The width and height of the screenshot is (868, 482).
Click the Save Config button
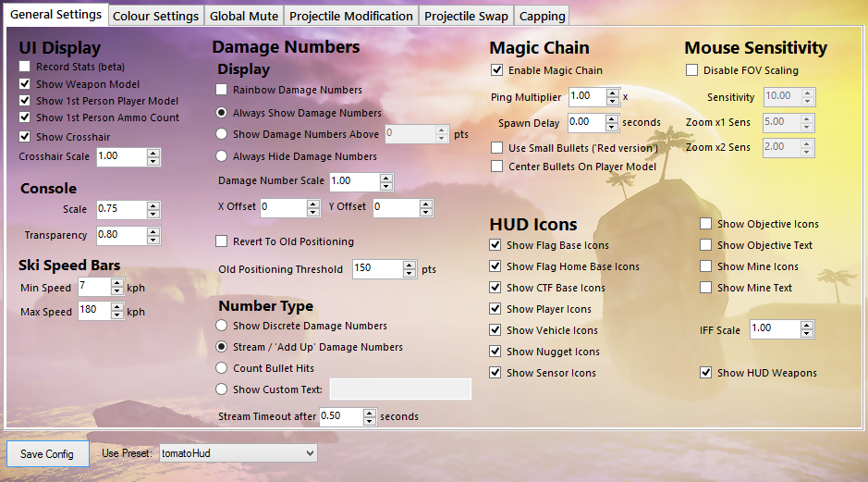tap(47, 453)
